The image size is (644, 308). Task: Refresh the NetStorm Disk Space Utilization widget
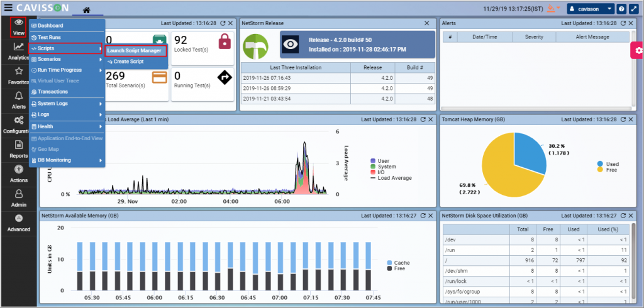pyautogui.click(x=623, y=216)
